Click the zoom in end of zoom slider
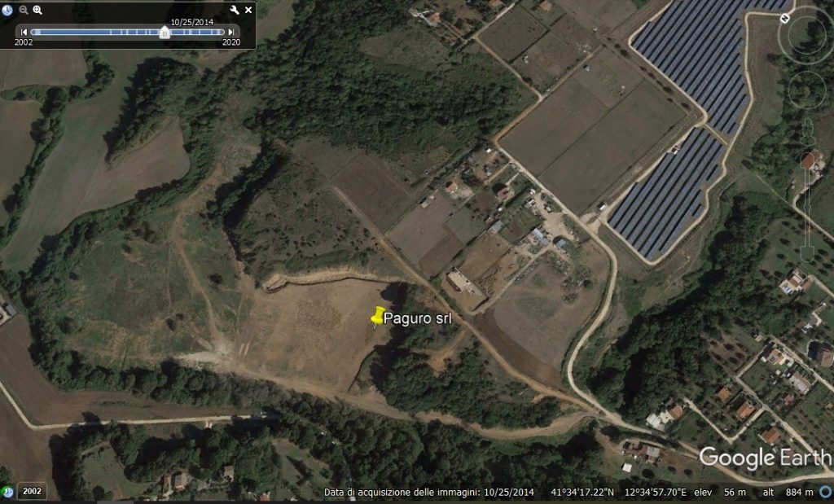The image size is (834, 504). point(807,159)
